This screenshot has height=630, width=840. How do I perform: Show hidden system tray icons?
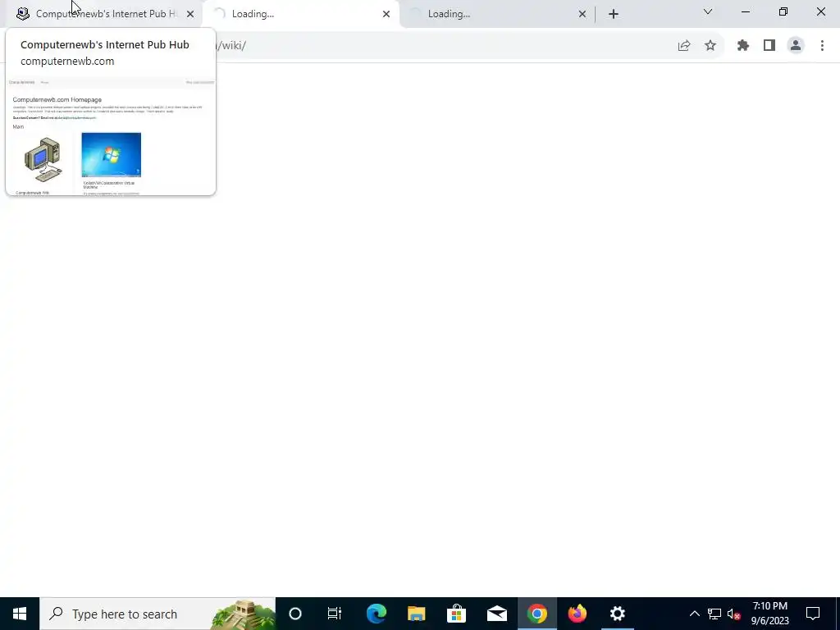coord(694,614)
